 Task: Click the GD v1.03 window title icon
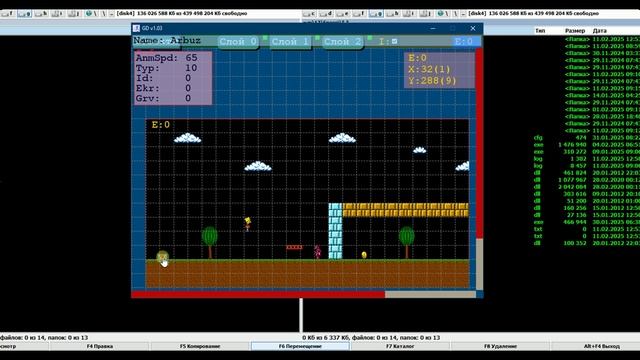pyautogui.click(x=136, y=28)
